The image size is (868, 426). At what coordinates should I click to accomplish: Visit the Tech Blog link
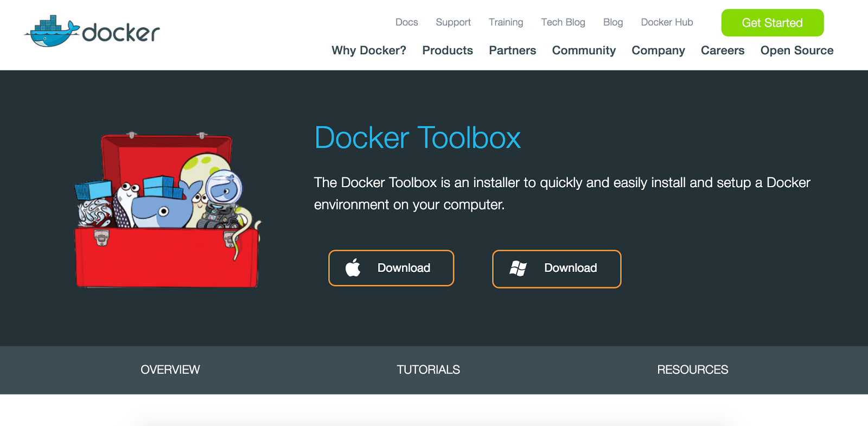pyautogui.click(x=563, y=22)
